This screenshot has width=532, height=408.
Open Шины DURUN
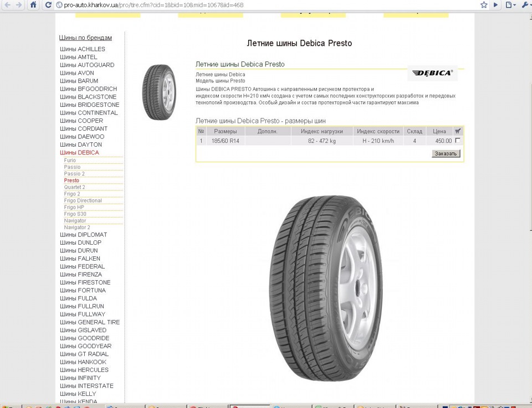79,250
